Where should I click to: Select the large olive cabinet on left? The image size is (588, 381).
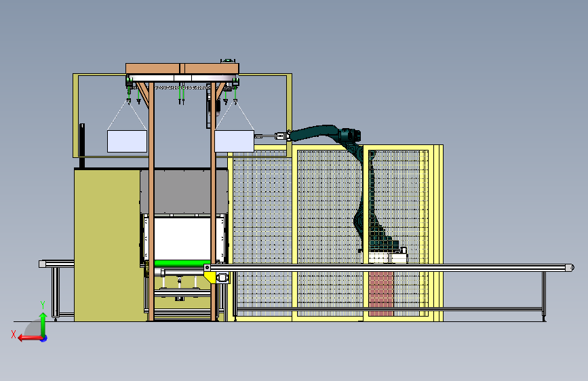107,245
